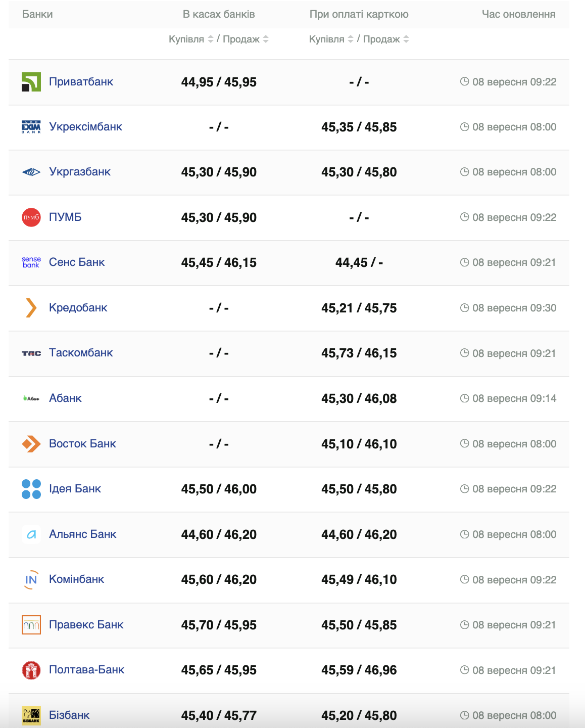The image size is (585, 728).
Task: Open the Бізбанк link
Action: pyautogui.click(x=69, y=715)
